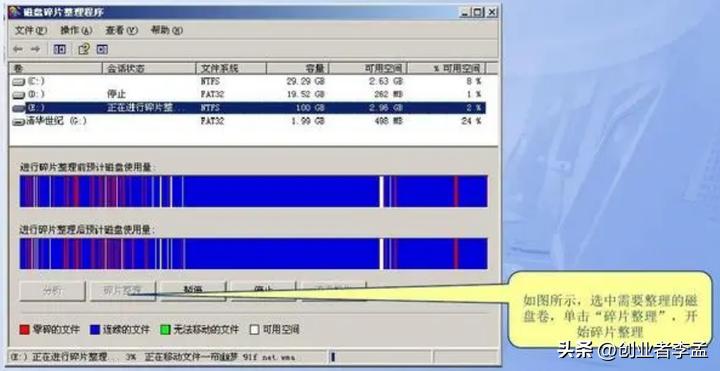Click FAT32 in the G: row
The height and width of the screenshot is (371, 720).
pyautogui.click(x=213, y=121)
